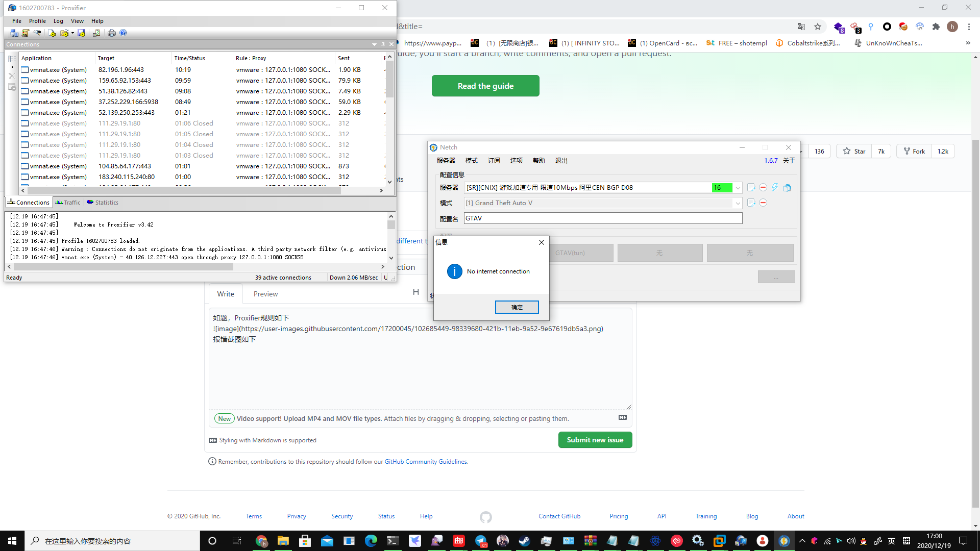Open Name Resolution settings in Proxifier
This screenshot has width=980, height=551.
point(37,33)
